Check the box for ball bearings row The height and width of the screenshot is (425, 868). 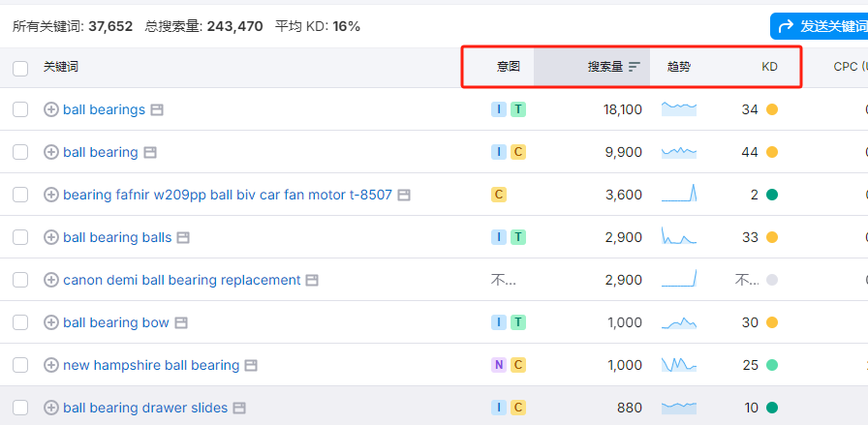click(x=20, y=109)
